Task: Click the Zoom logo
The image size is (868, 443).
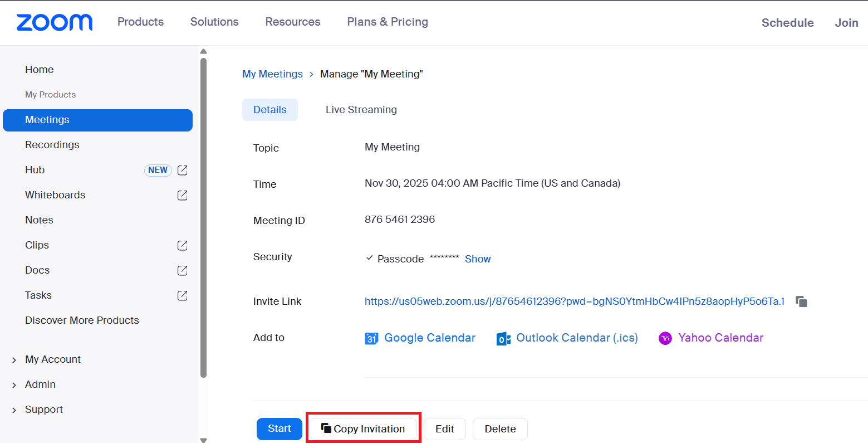Action: [x=55, y=22]
